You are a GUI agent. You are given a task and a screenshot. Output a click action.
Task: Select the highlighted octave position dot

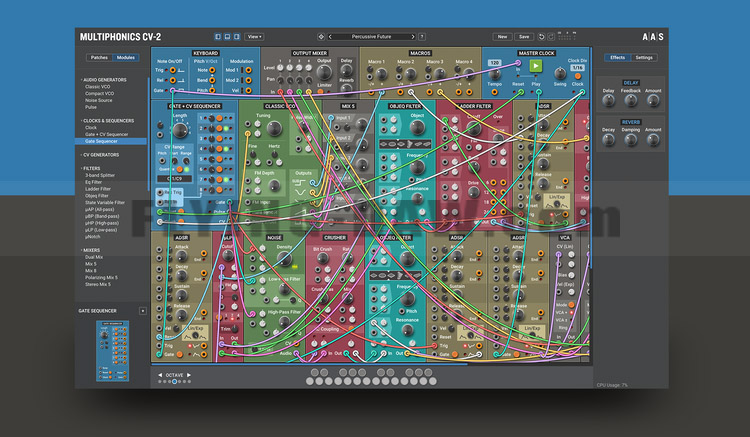pyautogui.click(x=174, y=382)
